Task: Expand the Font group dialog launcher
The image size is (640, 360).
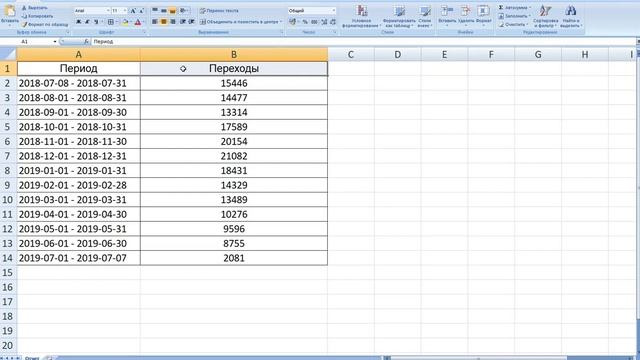Action: 144,32
